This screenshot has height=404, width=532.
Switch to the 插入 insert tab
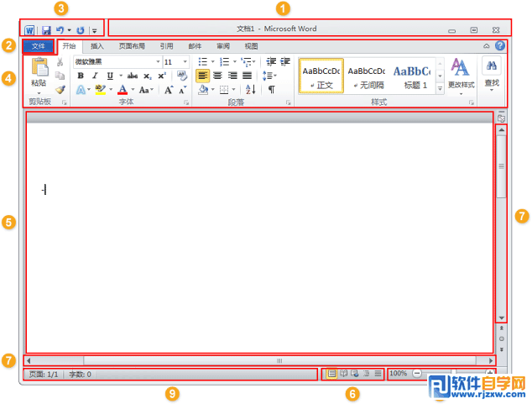tap(97, 46)
